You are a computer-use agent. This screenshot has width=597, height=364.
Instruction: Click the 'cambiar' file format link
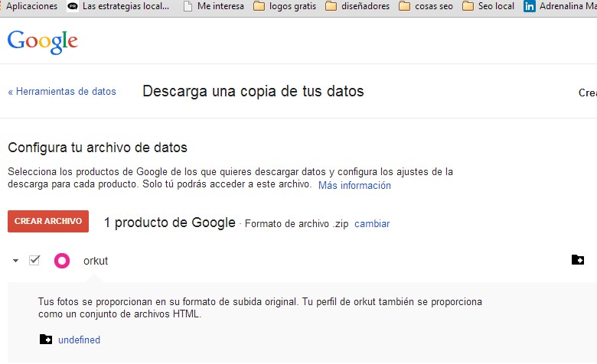click(372, 223)
